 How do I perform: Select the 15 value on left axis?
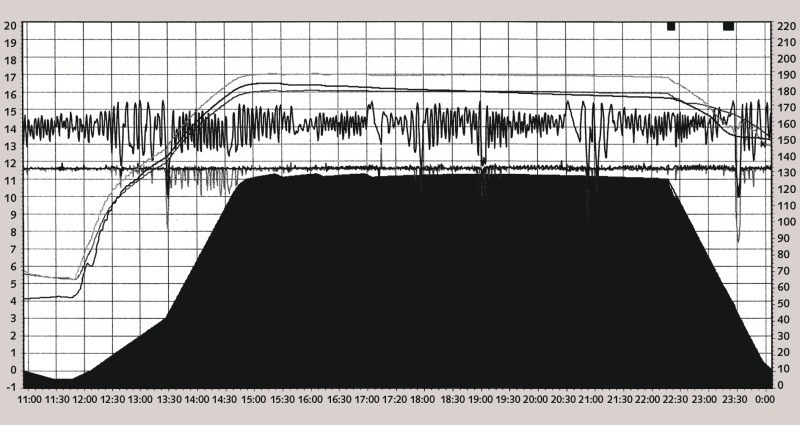(10, 112)
